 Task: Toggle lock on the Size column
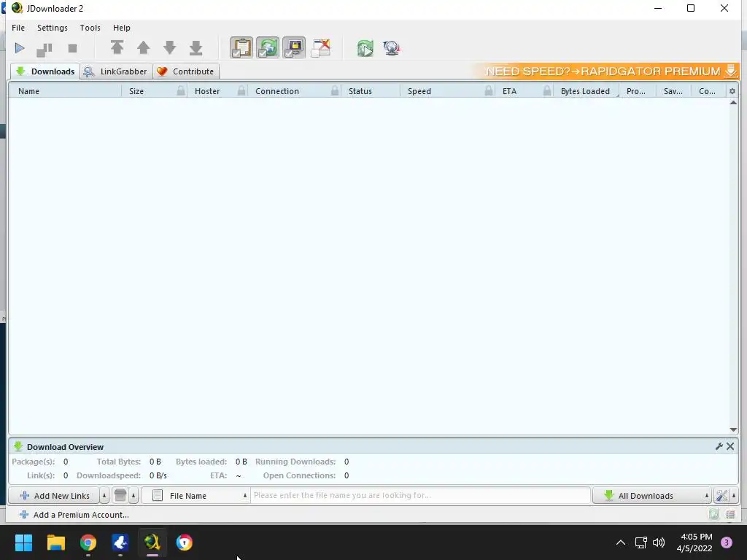coord(181,90)
